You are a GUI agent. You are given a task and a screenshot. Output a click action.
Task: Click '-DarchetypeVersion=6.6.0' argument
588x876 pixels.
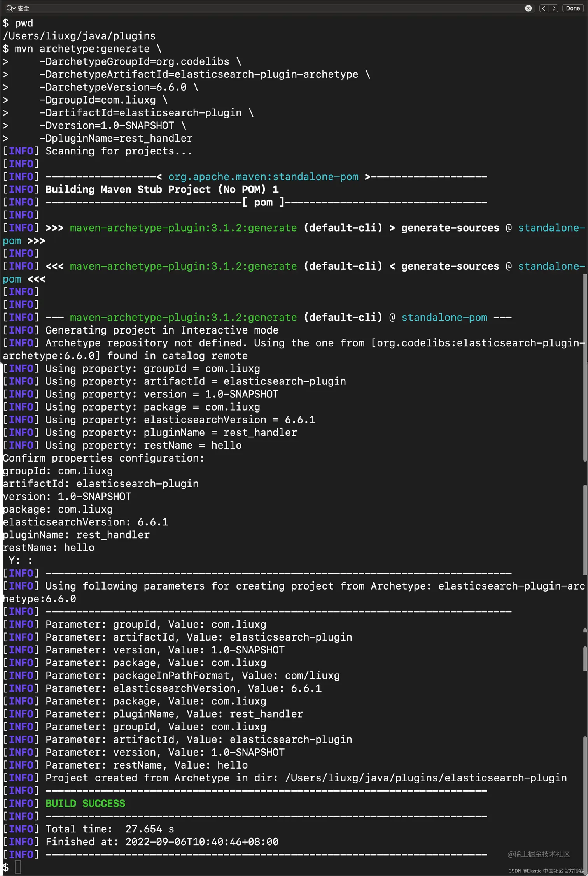(113, 87)
